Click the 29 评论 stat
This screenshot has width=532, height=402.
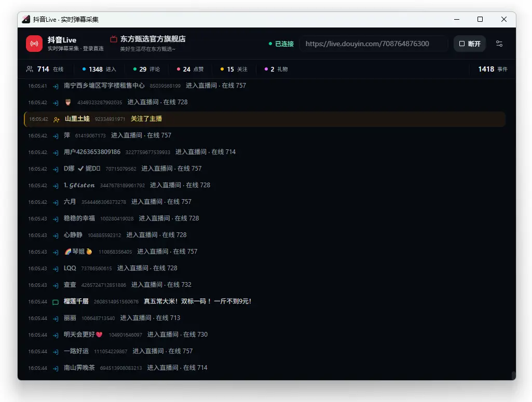[146, 69]
